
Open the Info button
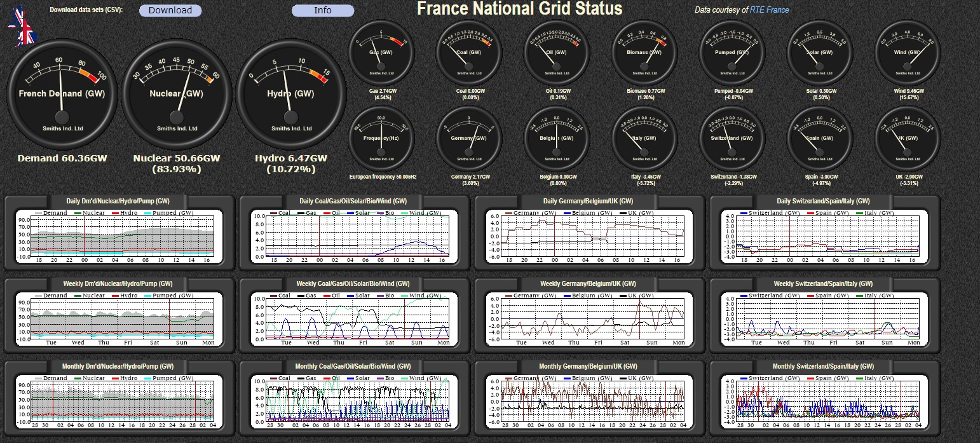(x=322, y=11)
